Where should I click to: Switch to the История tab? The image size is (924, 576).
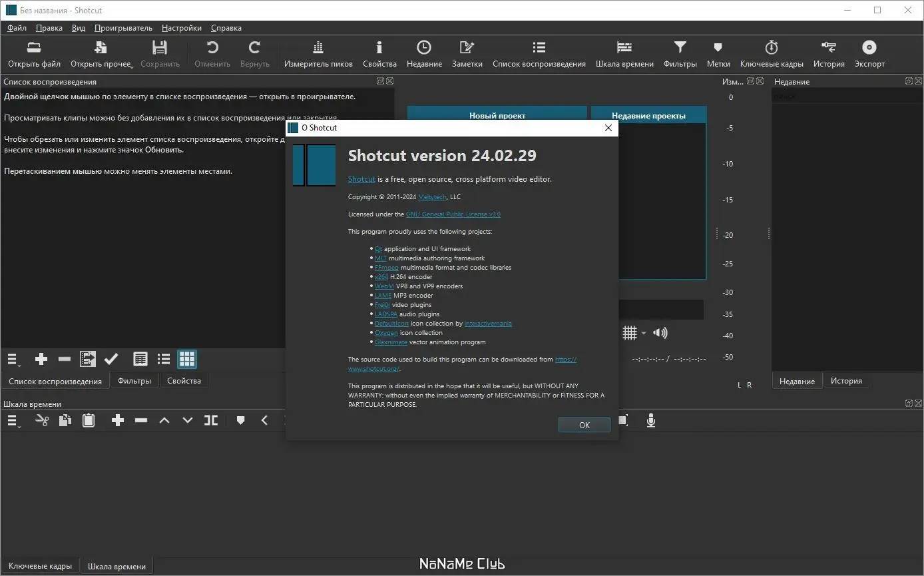click(x=846, y=381)
